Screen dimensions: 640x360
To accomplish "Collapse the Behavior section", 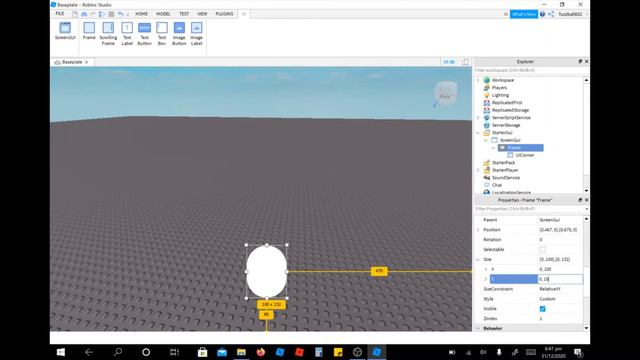I will tap(478, 328).
